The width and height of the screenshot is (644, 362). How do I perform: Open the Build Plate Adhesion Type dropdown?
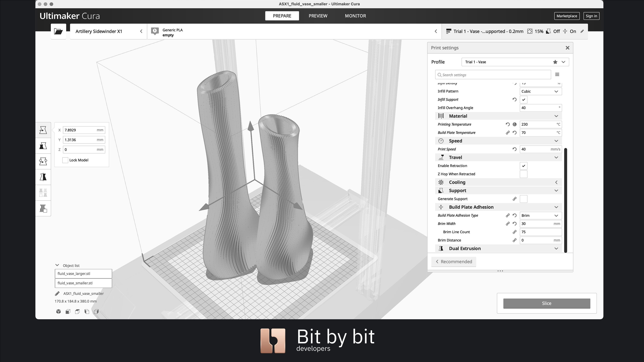[541, 215]
